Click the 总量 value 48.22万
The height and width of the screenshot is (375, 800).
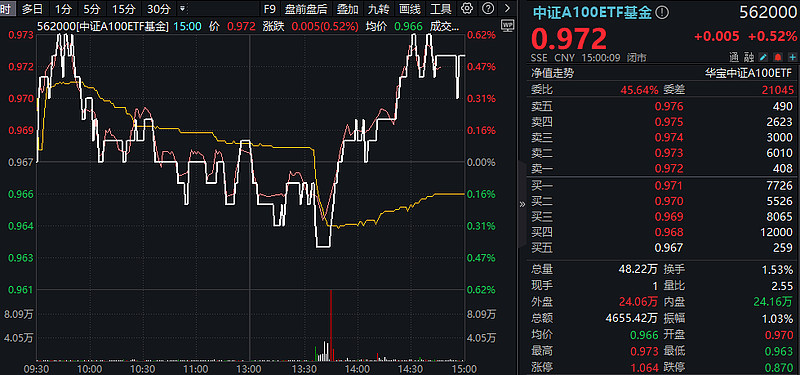click(637, 269)
